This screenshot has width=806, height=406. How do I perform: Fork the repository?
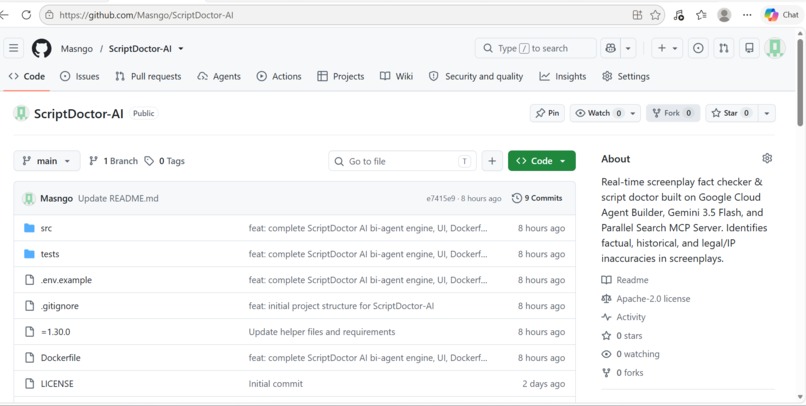pyautogui.click(x=673, y=113)
